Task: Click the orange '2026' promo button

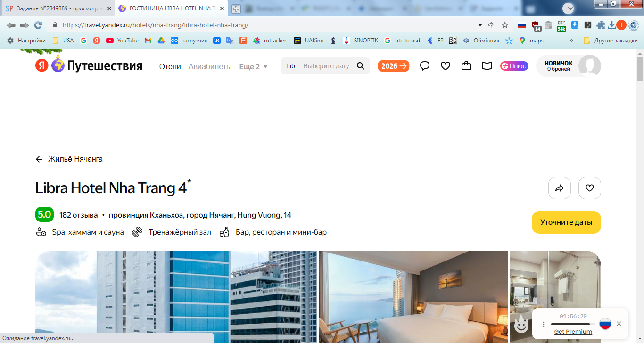Action: 393,66
